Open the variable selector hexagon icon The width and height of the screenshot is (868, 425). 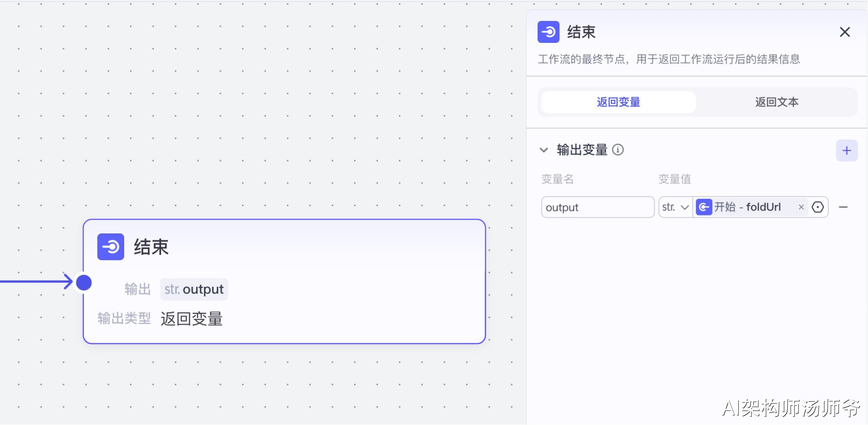[x=818, y=207]
